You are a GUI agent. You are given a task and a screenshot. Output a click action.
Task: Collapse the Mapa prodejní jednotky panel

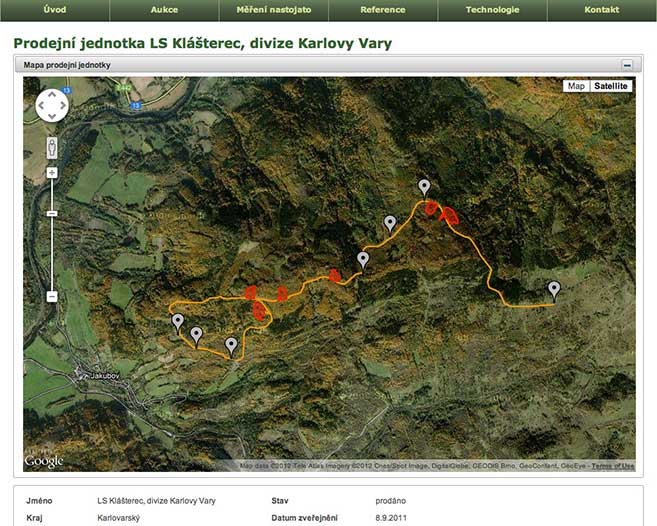[x=627, y=64]
